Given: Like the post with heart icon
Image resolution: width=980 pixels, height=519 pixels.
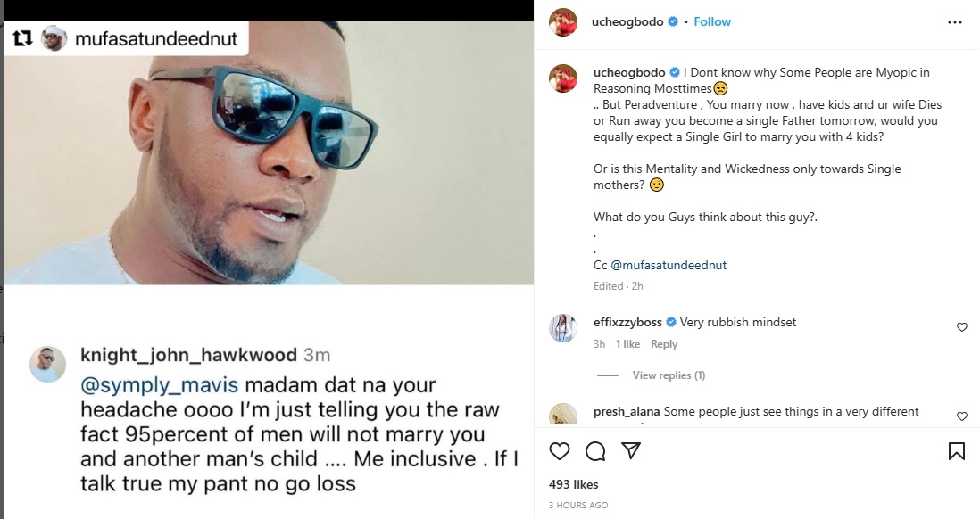Looking at the screenshot, I should point(560,451).
